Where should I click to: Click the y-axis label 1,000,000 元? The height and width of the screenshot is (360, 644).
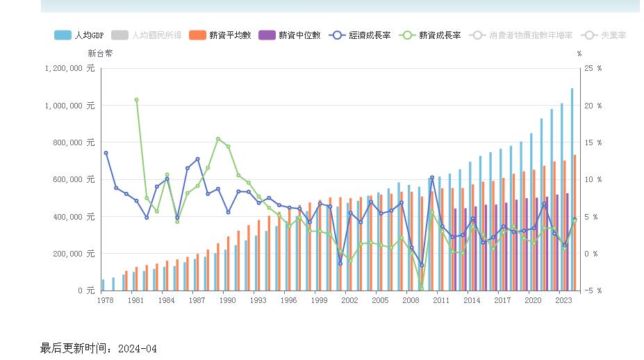70,106
